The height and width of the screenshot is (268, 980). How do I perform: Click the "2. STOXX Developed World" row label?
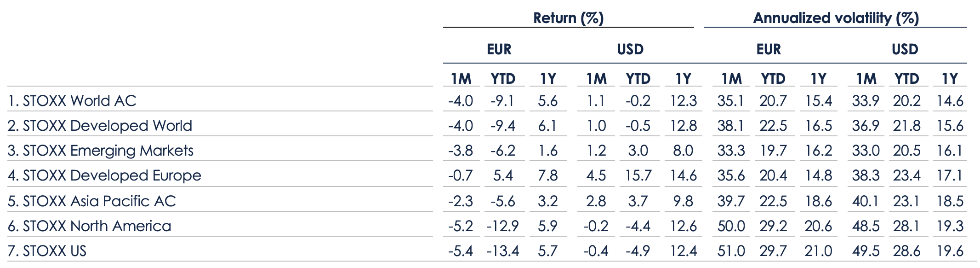click(x=100, y=126)
